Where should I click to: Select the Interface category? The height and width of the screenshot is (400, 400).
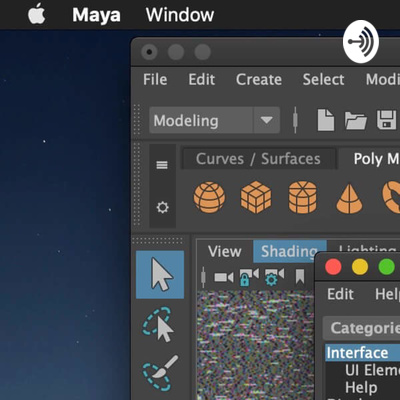(x=362, y=353)
